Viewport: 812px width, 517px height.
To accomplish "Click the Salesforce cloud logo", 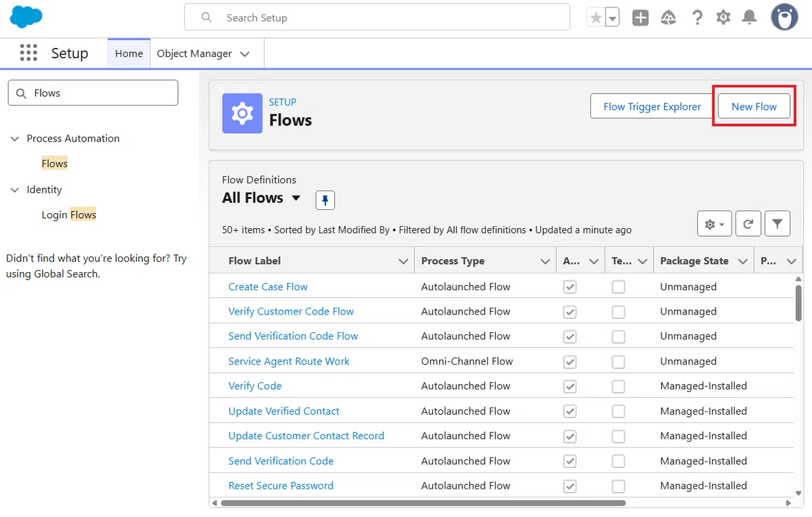I will pos(26,17).
